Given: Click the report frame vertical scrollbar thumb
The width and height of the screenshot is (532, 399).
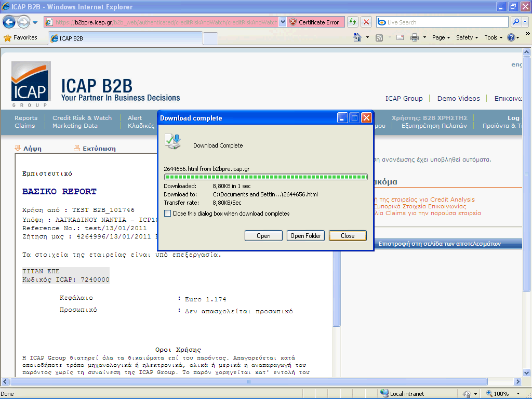Looking at the screenshot, I should pyautogui.click(x=336, y=288).
